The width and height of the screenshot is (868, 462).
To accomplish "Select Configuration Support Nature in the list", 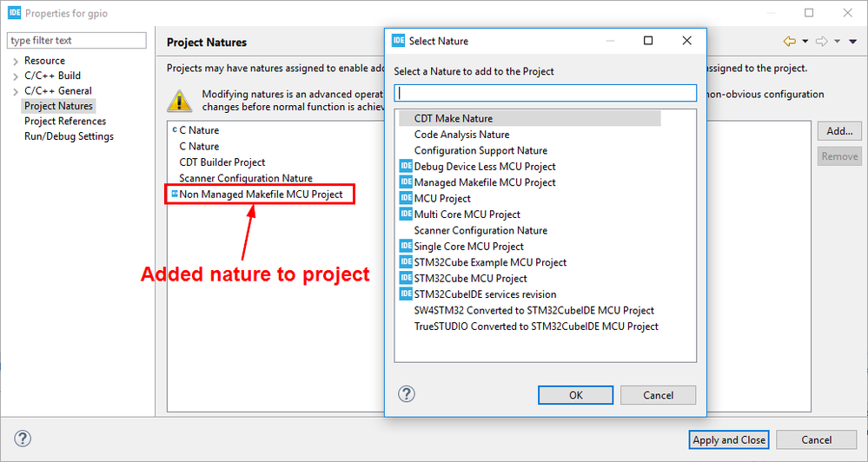I will click(x=480, y=150).
